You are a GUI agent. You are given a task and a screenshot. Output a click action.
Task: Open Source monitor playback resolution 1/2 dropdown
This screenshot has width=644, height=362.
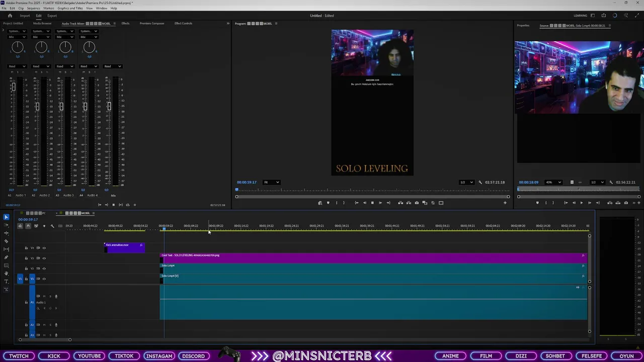click(598, 182)
